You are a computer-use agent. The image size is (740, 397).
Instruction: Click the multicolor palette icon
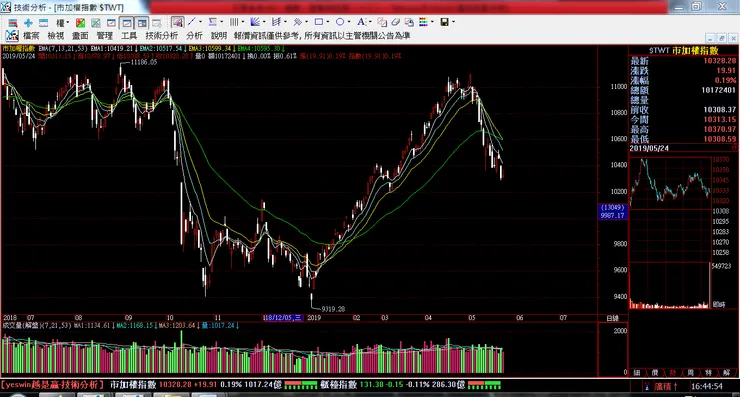(423, 22)
